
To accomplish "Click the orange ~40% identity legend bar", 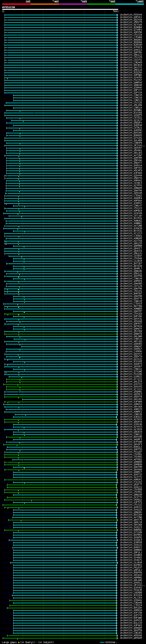I will point(45,4).
